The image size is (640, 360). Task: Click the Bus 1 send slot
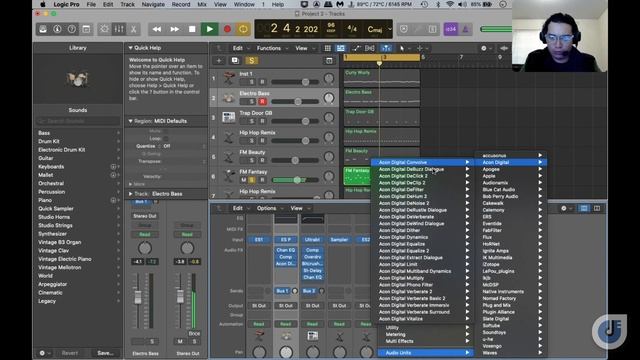pos(282,291)
